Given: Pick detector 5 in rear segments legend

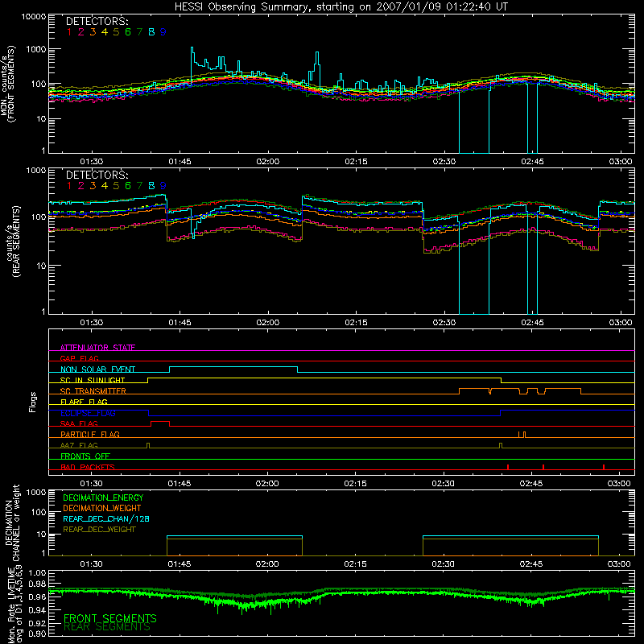Looking at the screenshot, I should [116, 186].
